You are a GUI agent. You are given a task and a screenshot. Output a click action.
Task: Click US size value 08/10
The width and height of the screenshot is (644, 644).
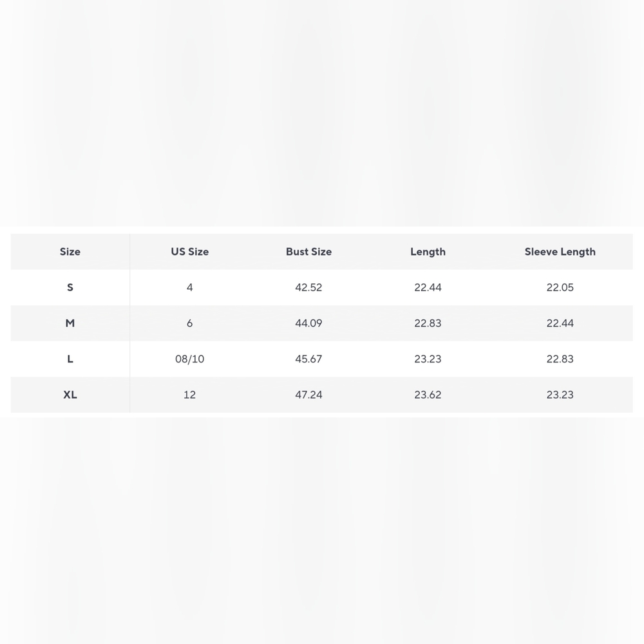(x=190, y=359)
